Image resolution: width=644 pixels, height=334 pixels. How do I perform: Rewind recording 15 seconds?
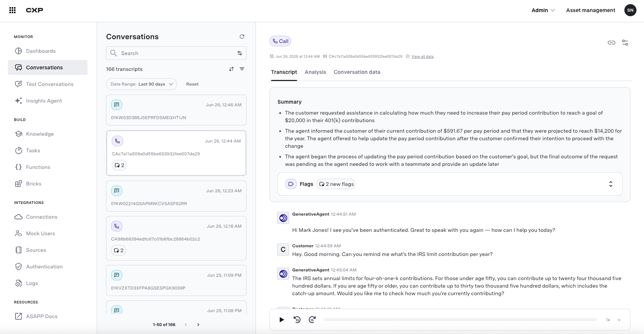(x=297, y=320)
